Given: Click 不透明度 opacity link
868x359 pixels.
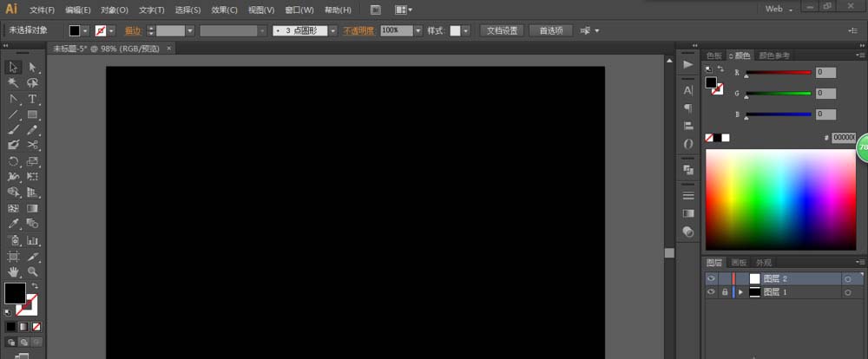Looking at the screenshot, I should tap(358, 31).
